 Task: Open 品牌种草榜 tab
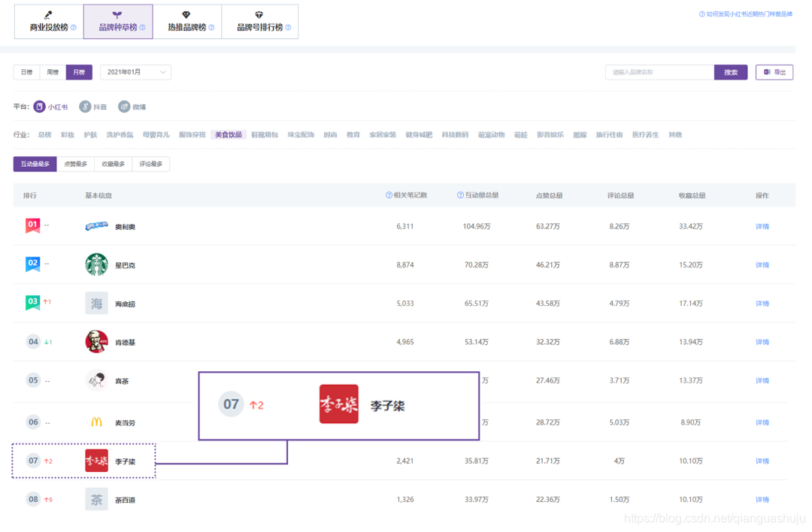pyautogui.click(x=118, y=21)
